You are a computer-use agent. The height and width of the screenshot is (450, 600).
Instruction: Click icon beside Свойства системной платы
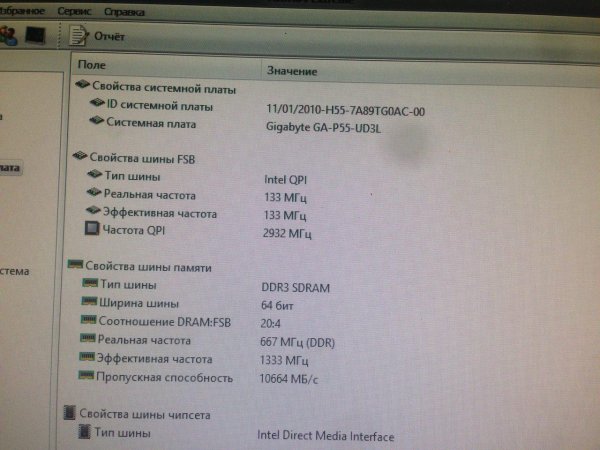coord(82,86)
